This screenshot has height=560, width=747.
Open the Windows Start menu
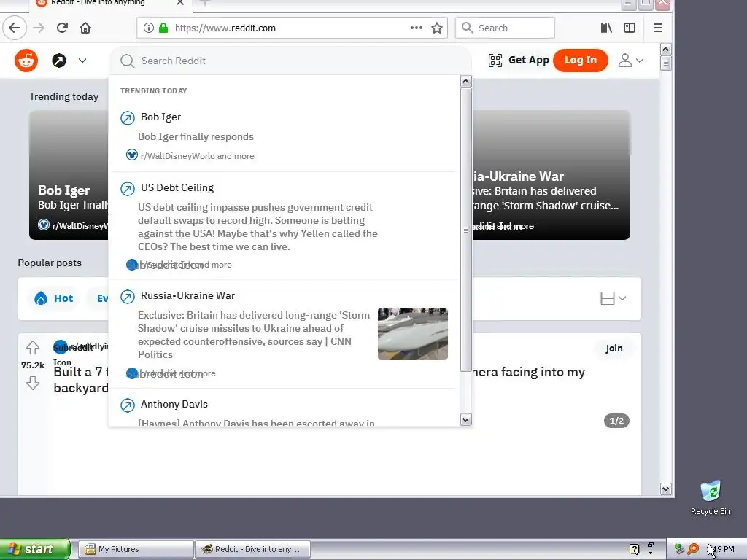pyautogui.click(x=35, y=549)
